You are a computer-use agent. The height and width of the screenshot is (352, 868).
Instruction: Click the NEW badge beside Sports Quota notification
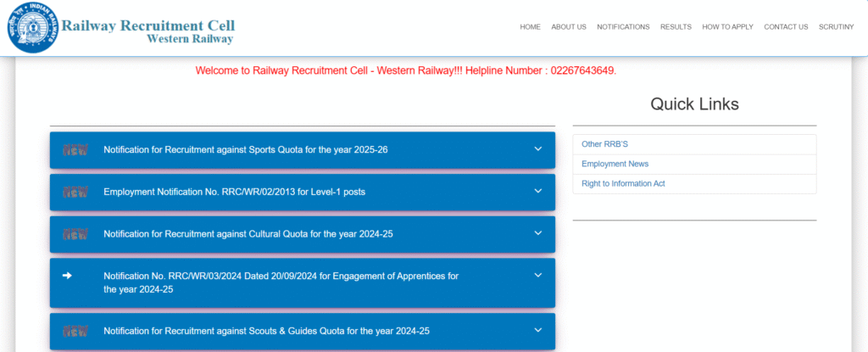(x=75, y=150)
